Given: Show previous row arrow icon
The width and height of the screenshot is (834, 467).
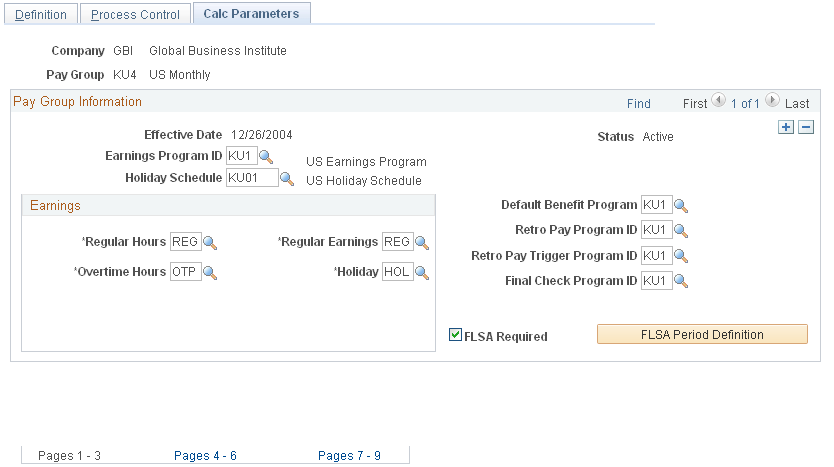Looking at the screenshot, I should point(718,100).
